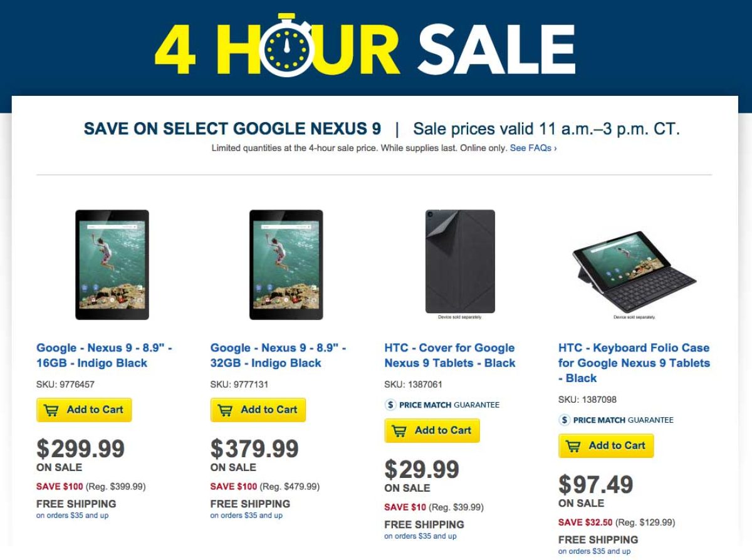Click the cart icon for the Nexus 9 32GB

225,410
